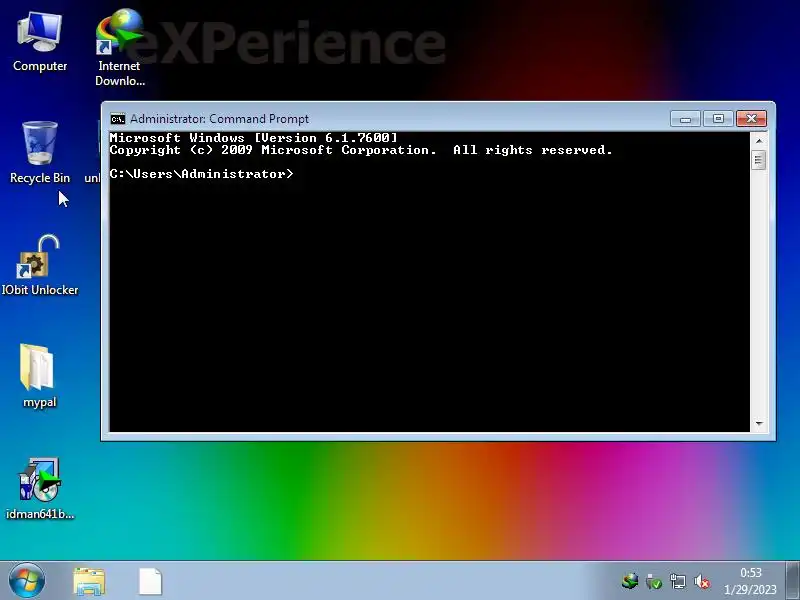The width and height of the screenshot is (800, 600).
Task: Maximize the Command Prompt window
Action: (718, 119)
